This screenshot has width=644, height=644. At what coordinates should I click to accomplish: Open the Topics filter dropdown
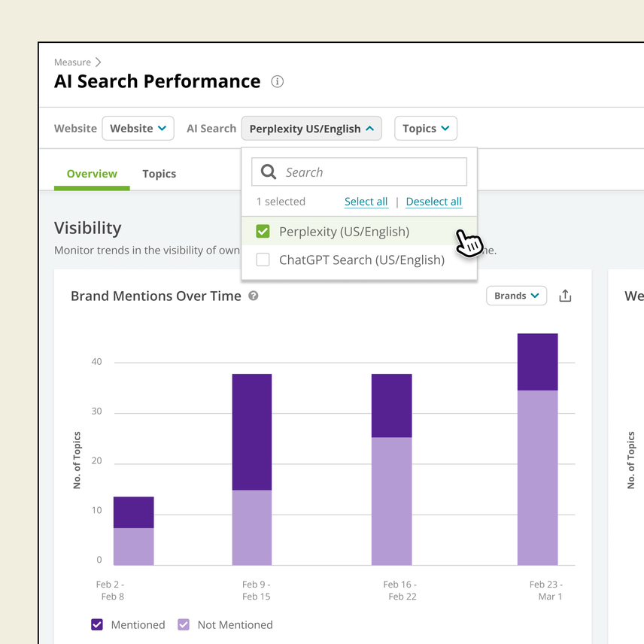(x=426, y=128)
